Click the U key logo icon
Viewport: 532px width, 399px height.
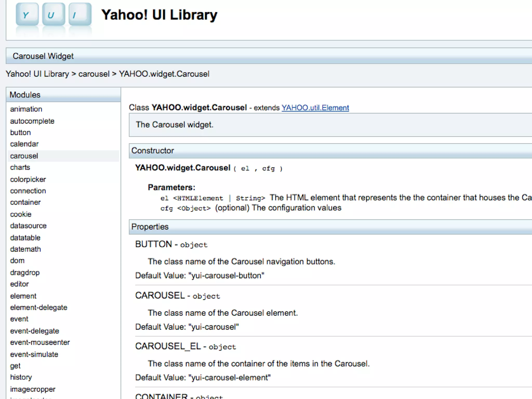click(54, 15)
